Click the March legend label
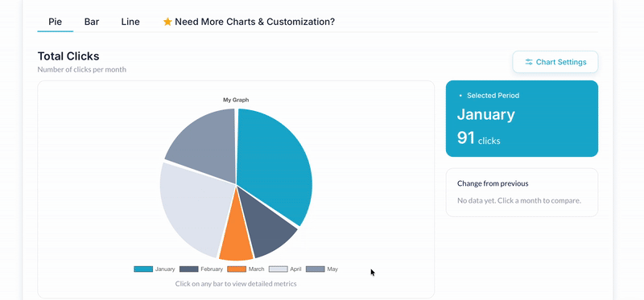The image size is (644, 300). point(256,269)
